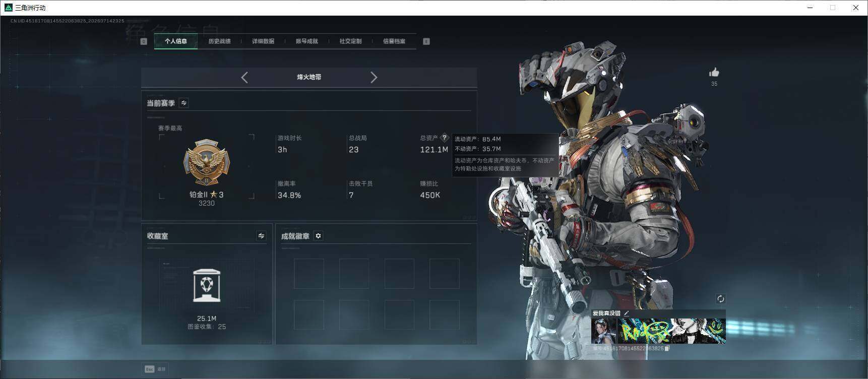Screen dimensions: 868x379
Task: Click the player avatar portrait
Action: coord(604,331)
